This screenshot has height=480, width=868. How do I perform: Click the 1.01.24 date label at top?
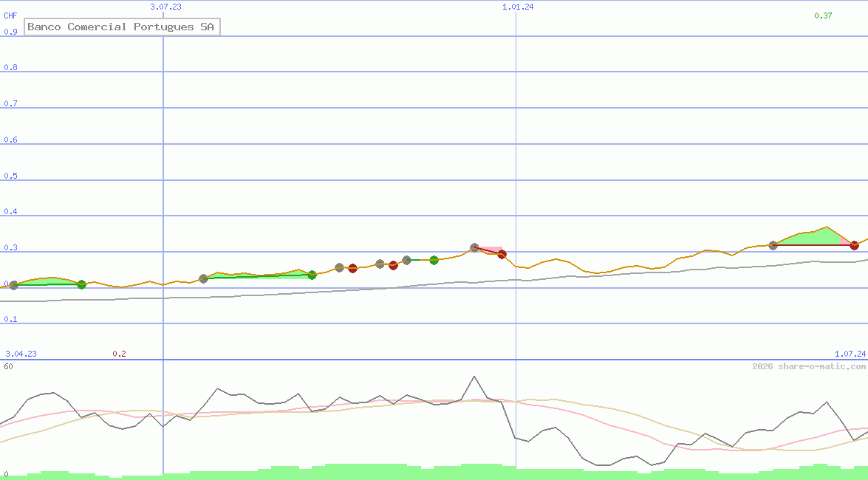518,7
